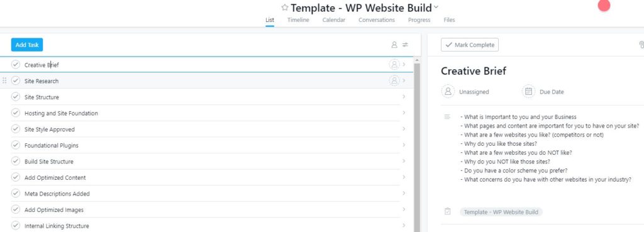This screenshot has width=644, height=232.
Task: Click the Mark Complete button
Action: tap(470, 45)
